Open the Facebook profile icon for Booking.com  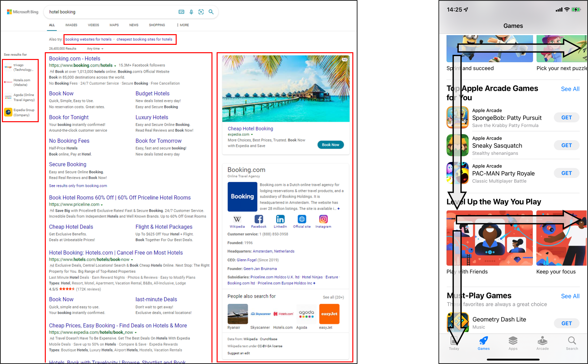259,219
